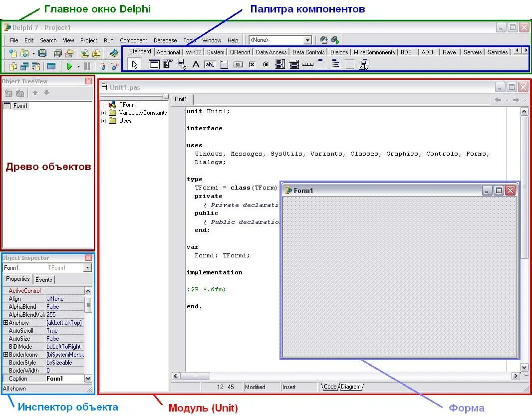Screen dimensions: 532x417
Task: Select the arrow pointer in component palette
Action: 135,64
